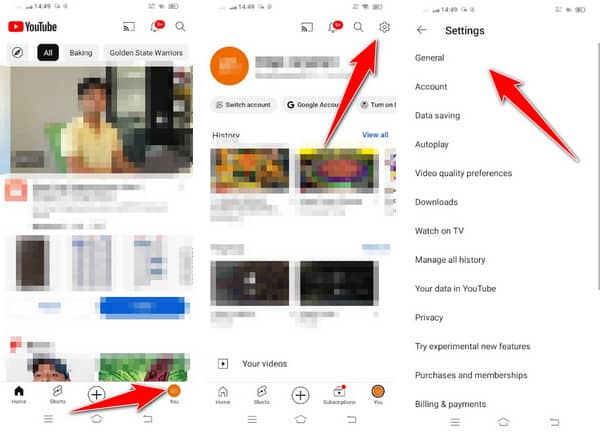600x432 pixels.
Task: Tap the search icon on the home feed screen
Action: click(x=180, y=26)
